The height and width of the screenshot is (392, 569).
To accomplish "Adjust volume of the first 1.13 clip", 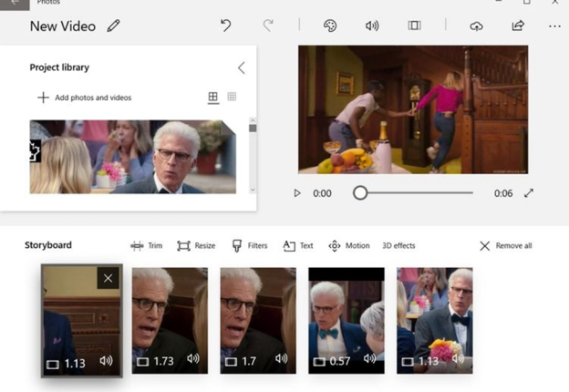I will [107, 360].
